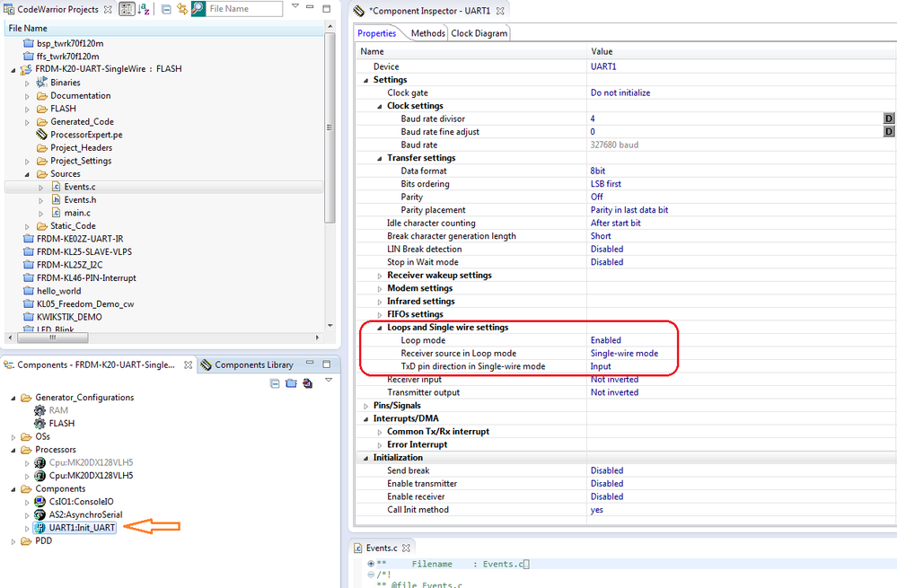Open the Properties tab in Component Inspector
Screen dimensions: 897x588
pyautogui.click(x=377, y=33)
